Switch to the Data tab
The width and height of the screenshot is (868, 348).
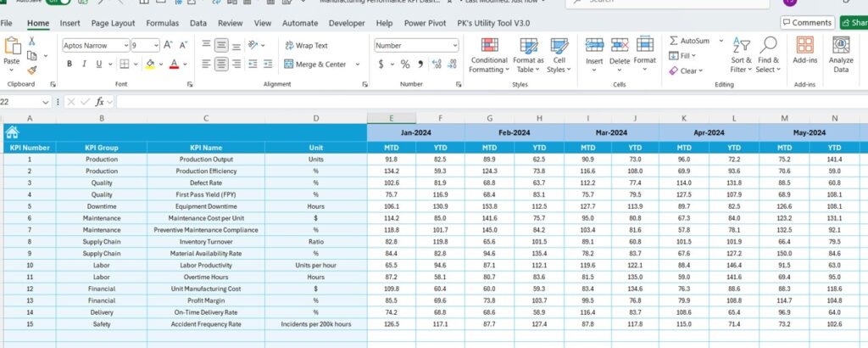(x=198, y=23)
